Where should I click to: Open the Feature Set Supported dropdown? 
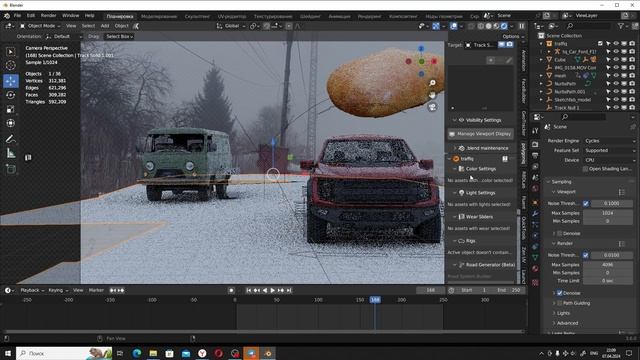coord(609,151)
